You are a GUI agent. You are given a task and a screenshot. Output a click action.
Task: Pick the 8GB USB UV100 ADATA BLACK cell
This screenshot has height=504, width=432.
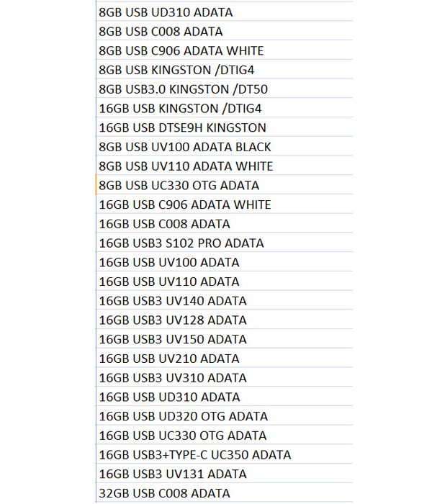tap(225, 147)
